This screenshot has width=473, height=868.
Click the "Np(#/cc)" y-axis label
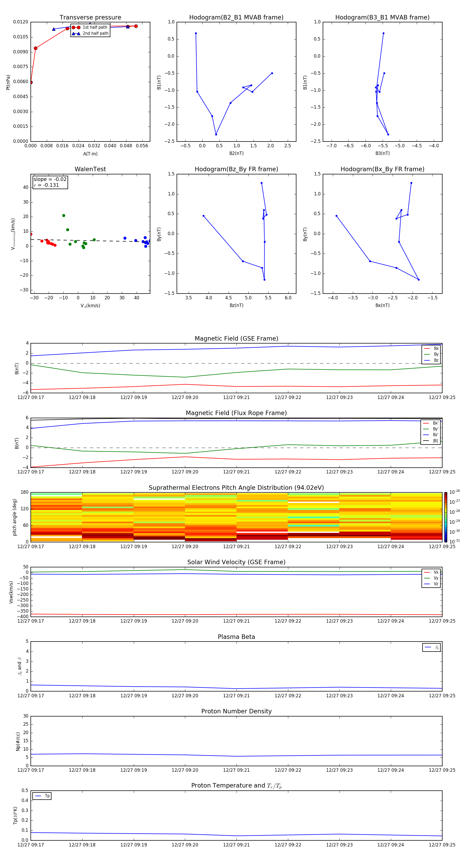click(x=18, y=741)
